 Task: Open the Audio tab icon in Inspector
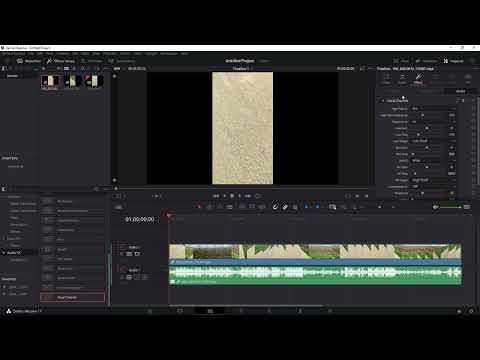click(402, 79)
